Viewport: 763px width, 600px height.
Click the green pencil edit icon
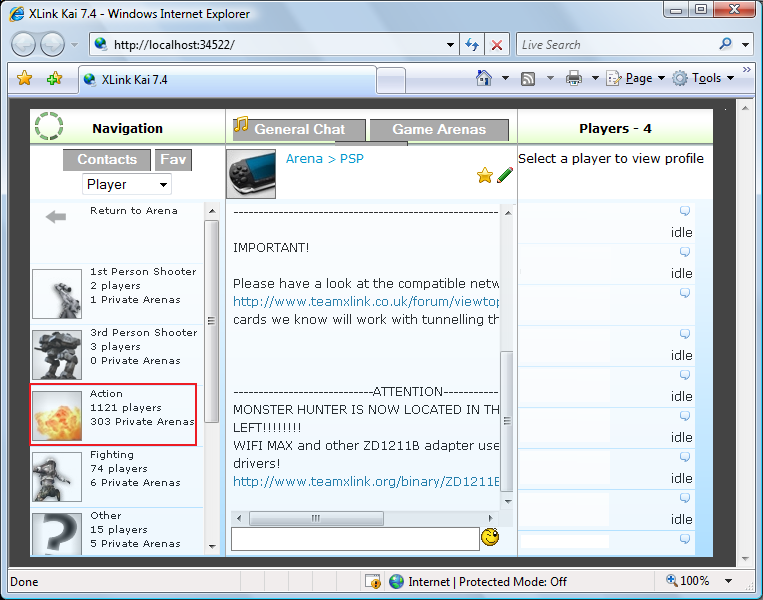tap(505, 175)
